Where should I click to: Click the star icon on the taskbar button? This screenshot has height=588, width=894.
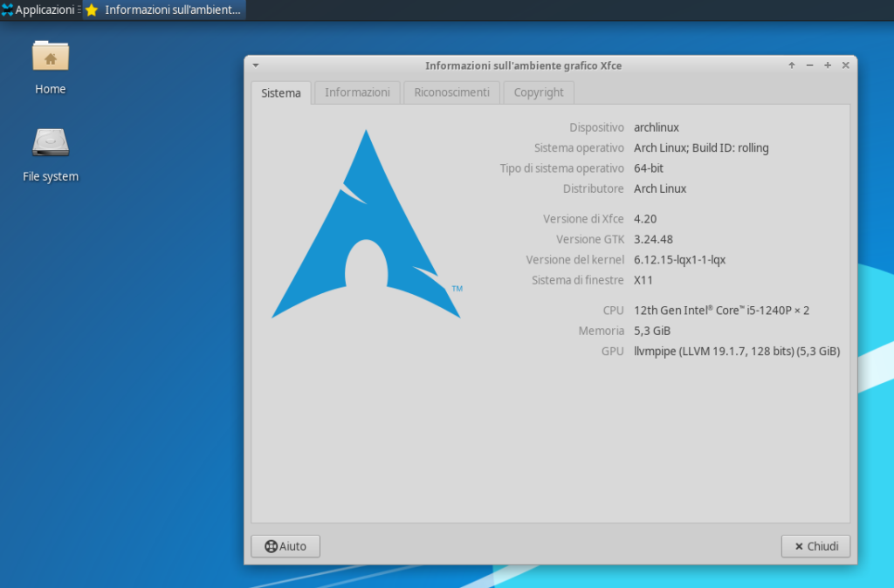coord(90,10)
